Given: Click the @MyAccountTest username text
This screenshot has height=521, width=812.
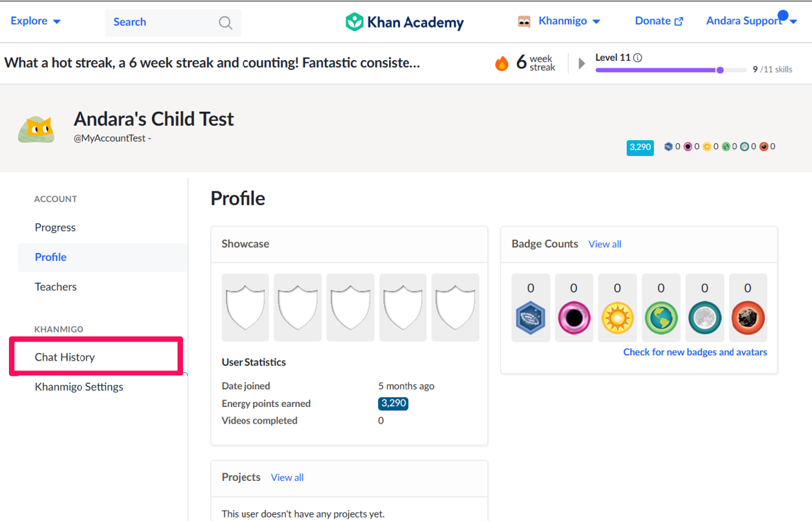Looking at the screenshot, I should pos(110,138).
